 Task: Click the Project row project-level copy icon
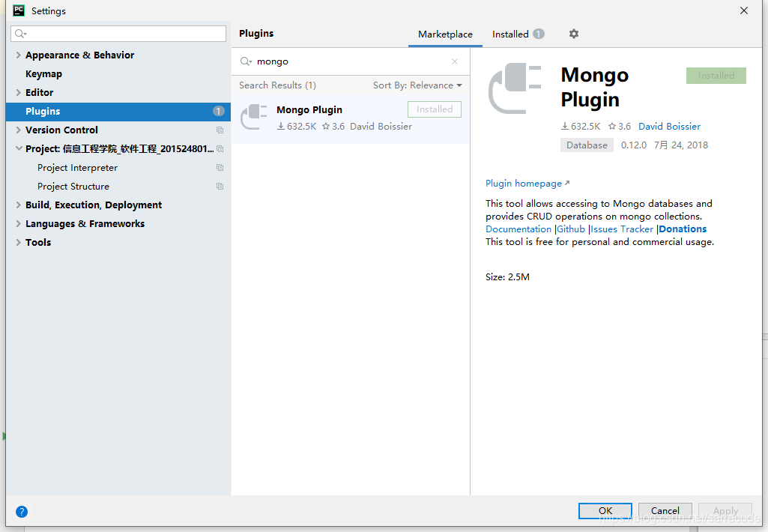220,148
